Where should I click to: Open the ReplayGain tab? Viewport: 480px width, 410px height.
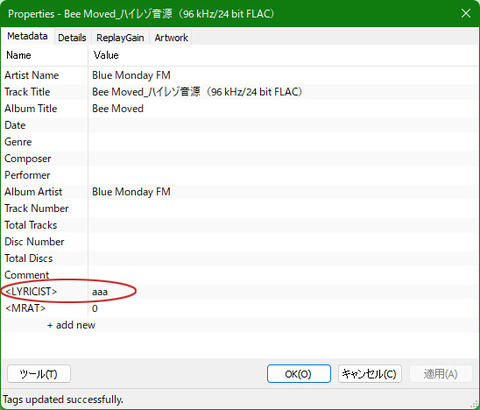(x=120, y=38)
